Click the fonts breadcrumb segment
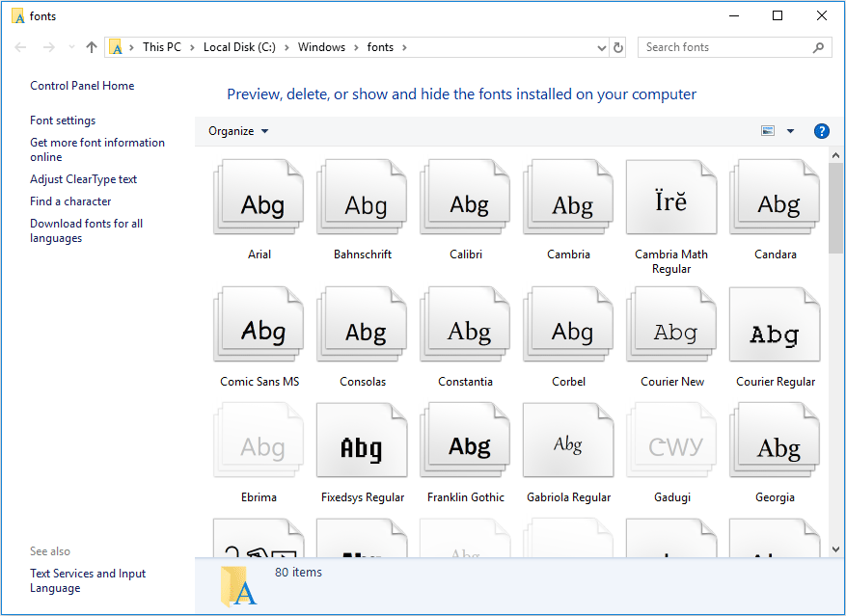Image resolution: width=846 pixels, height=616 pixels. tap(380, 47)
